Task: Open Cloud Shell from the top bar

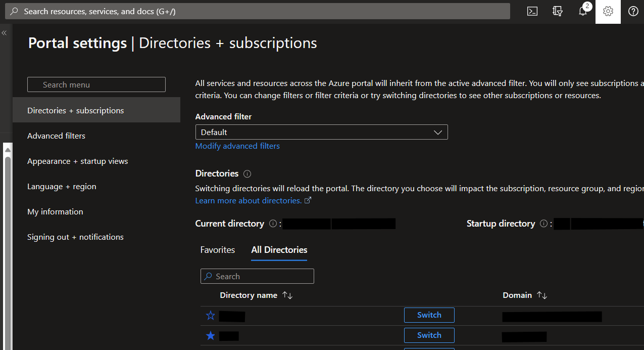Action: (532, 11)
